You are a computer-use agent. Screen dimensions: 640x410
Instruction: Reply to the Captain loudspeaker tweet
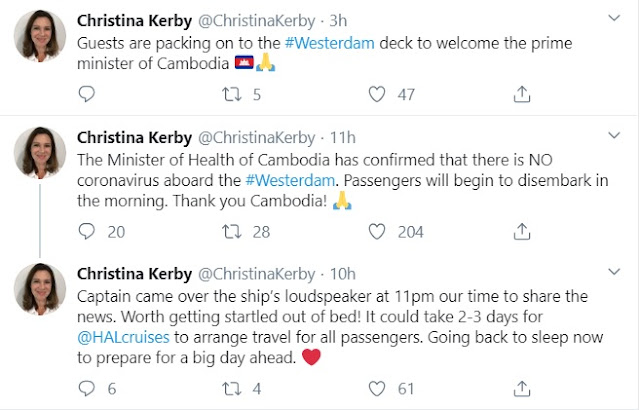tap(86, 389)
